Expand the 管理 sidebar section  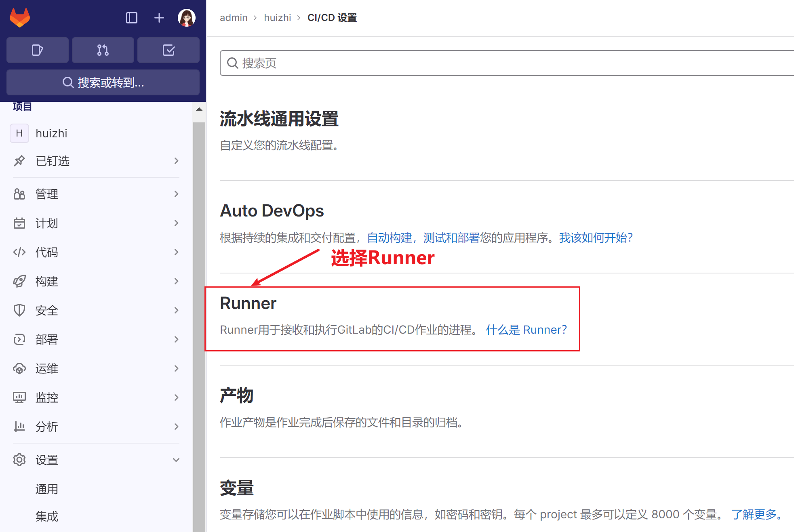click(96, 194)
